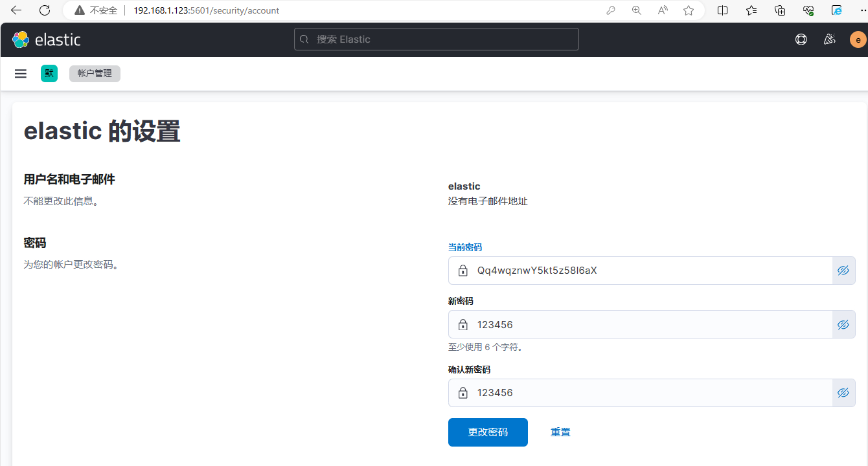Hide the confirm new password text
Image resolution: width=868 pixels, height=466 pixels.
point(843,393)
